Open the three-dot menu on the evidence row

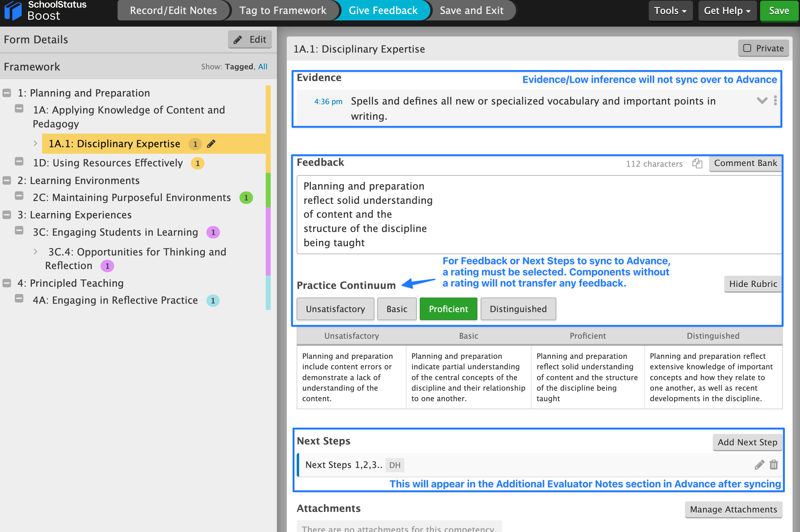coord(775,101)
